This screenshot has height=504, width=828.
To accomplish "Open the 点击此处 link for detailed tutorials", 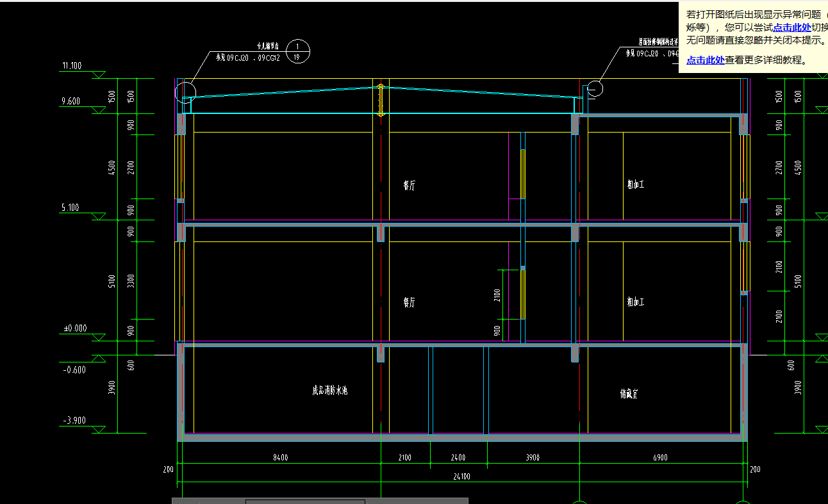I will point(706,60).
